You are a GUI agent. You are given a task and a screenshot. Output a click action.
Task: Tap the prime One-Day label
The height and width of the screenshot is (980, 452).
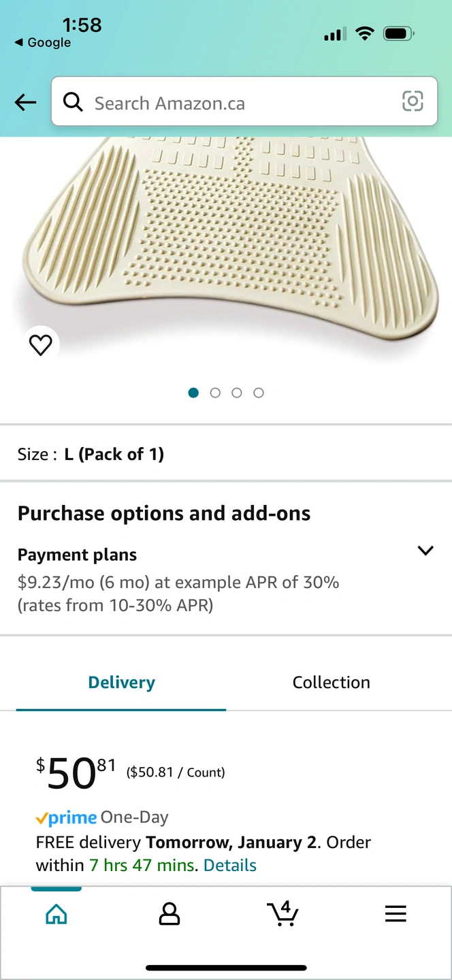(x=102, y=817)
